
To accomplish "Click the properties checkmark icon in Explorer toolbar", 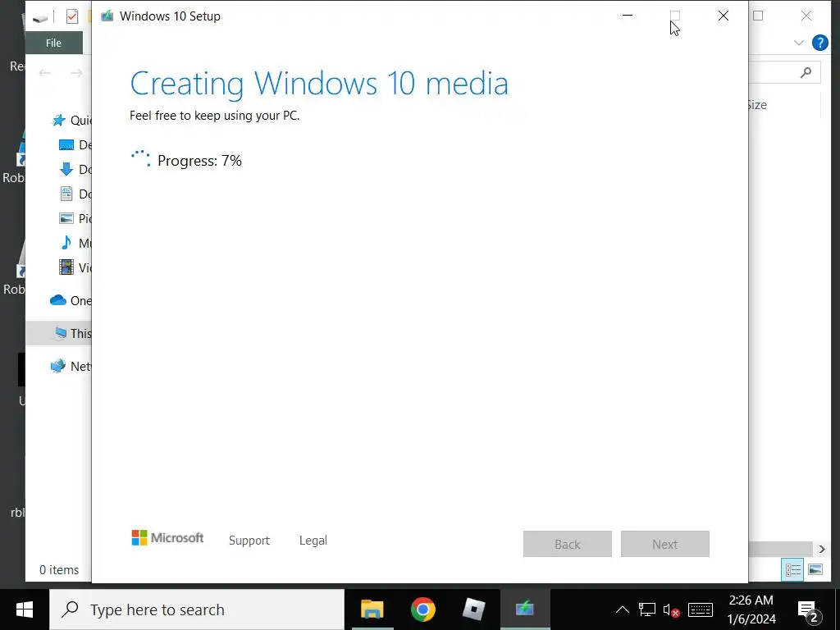I will point(72,16).
